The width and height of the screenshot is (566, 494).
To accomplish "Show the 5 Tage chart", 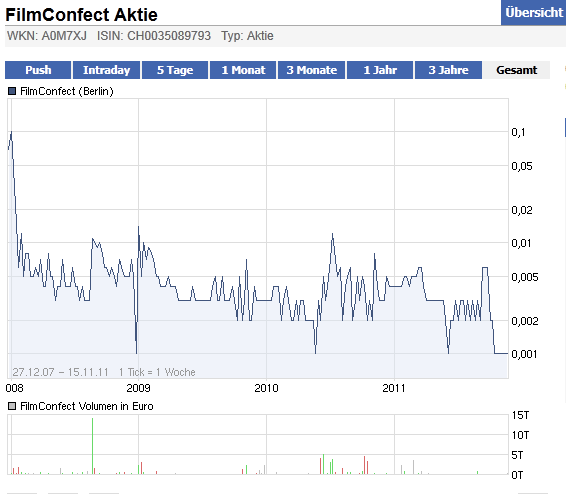I will tap(175, 70).
